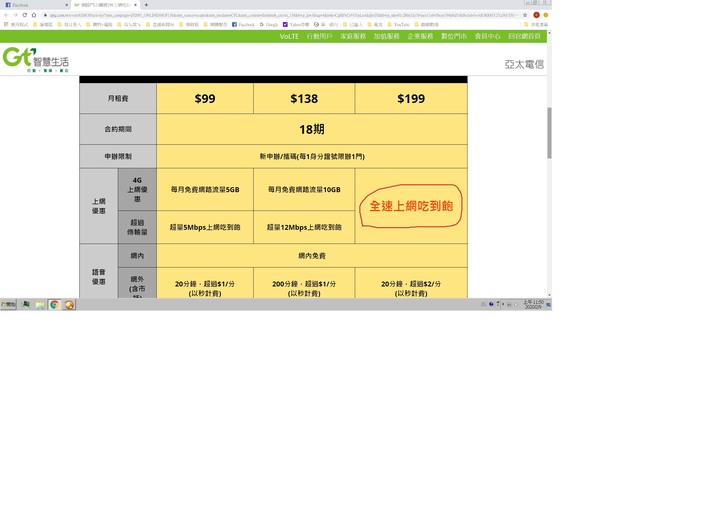
Task: Click the 每月免費網路流量5GB cell
Action: (205, 189)
